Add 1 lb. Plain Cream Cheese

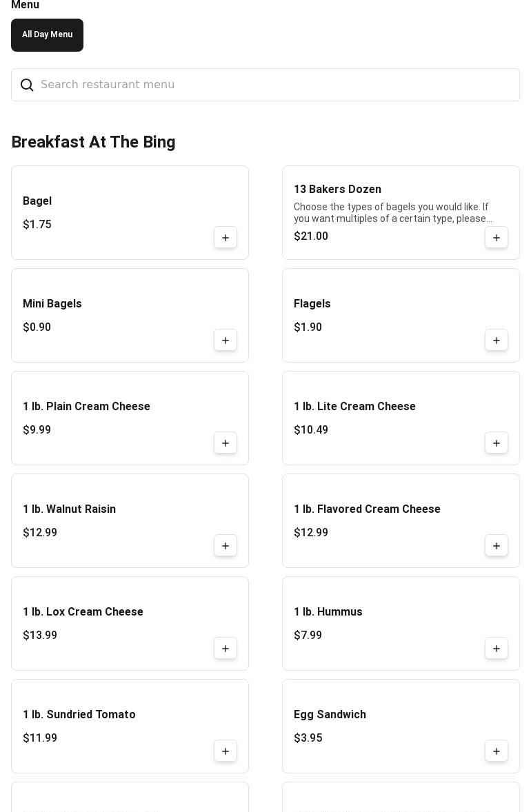[x=226, y=443]
